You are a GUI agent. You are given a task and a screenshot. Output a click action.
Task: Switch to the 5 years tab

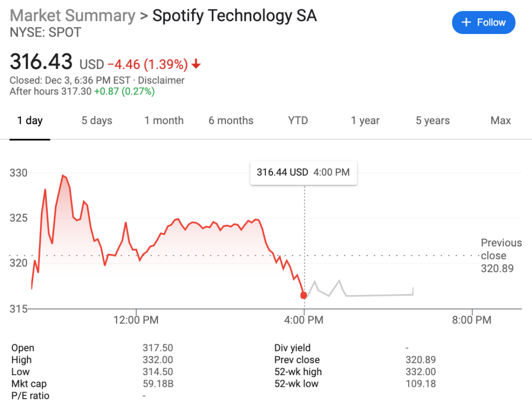pyautogui.click(x=432, y=121)
